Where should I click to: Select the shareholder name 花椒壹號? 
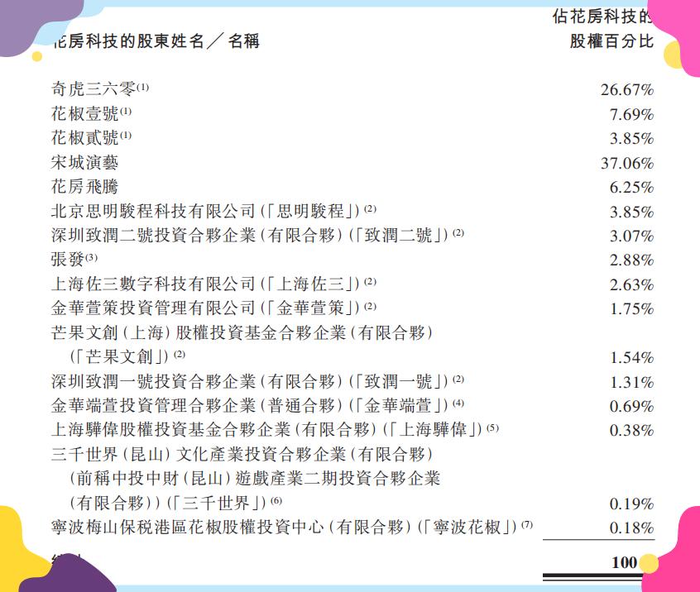pos(85,113)
